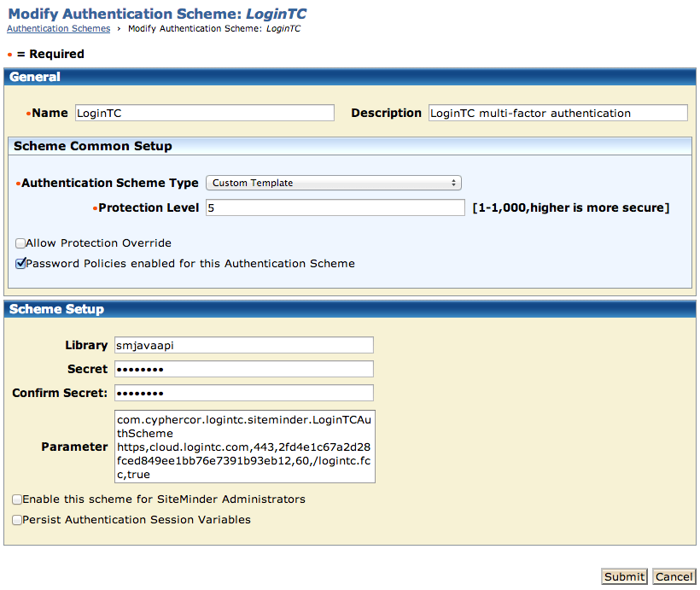Click the Required legend text
Image resolution: width=700 pixels, height=590 pixels.
click(50, 54)
